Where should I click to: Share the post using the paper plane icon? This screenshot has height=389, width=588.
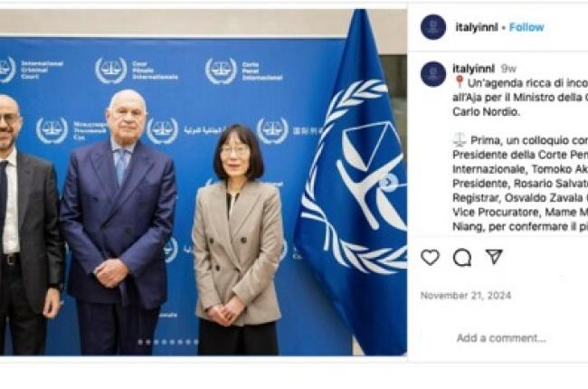[x=494, y=257]
